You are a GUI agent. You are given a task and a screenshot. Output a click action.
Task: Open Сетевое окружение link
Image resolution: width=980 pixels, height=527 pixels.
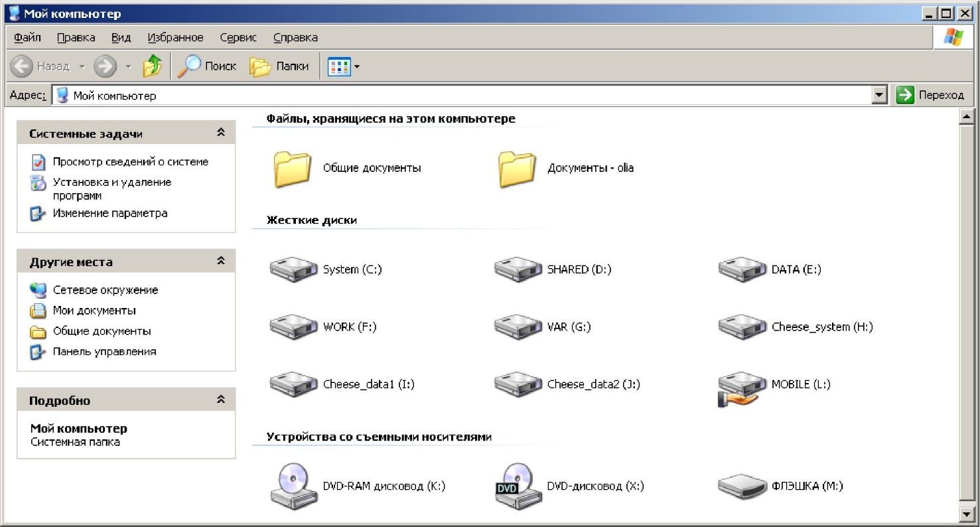point(105,290)
